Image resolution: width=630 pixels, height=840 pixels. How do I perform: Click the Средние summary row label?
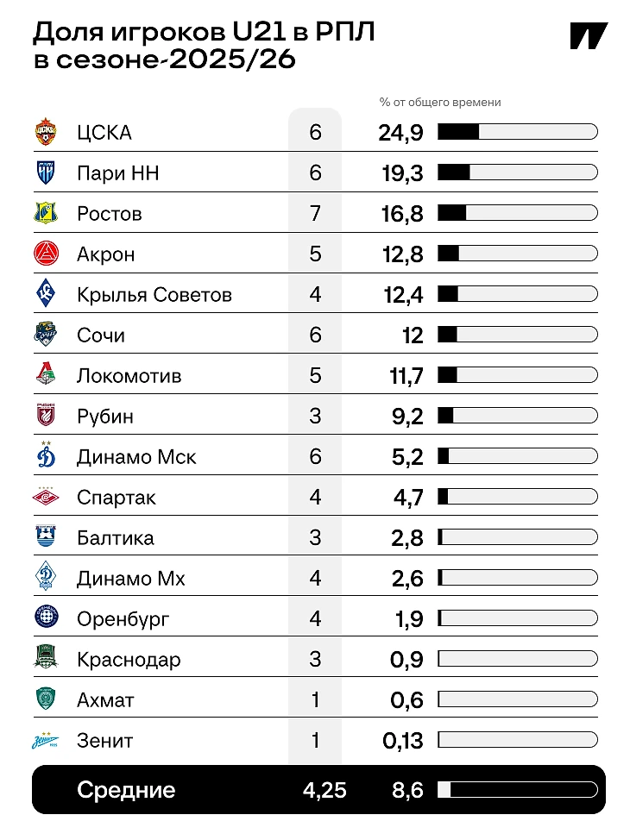[126, 790]
